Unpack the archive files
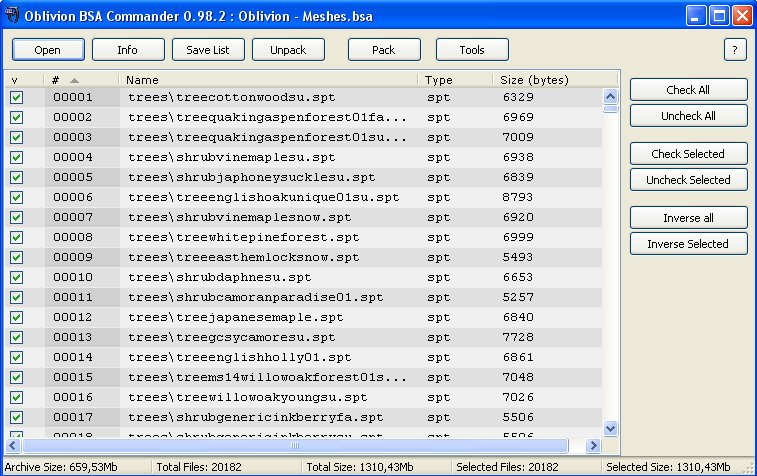The height and width of the screenshot is (476, 757). tap(288, 50)
